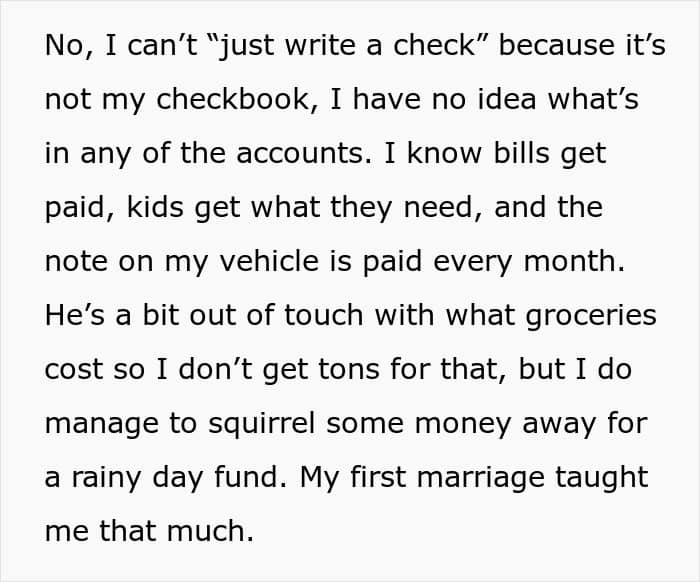The height and width of the screenshot is (582, 700).
Task: Click the word "money" in the text
Action: coord(462,424)
